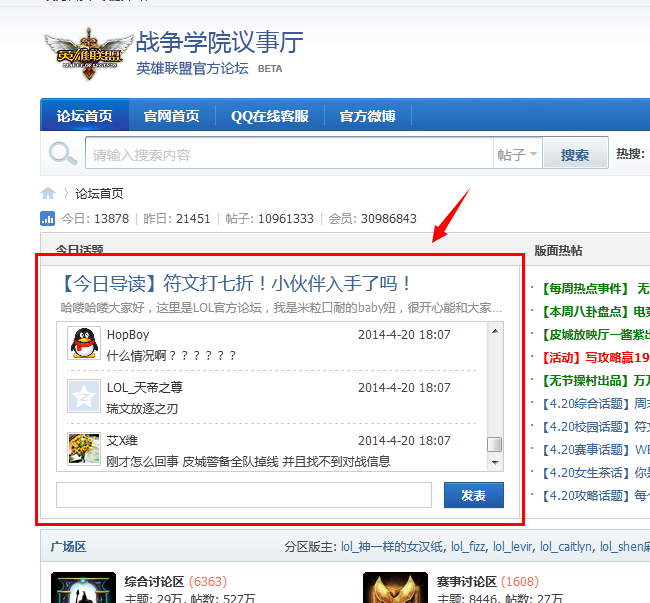Open the 4.20女生茶话 post
This screenshot has height=603, width=650.
point(595,472)
